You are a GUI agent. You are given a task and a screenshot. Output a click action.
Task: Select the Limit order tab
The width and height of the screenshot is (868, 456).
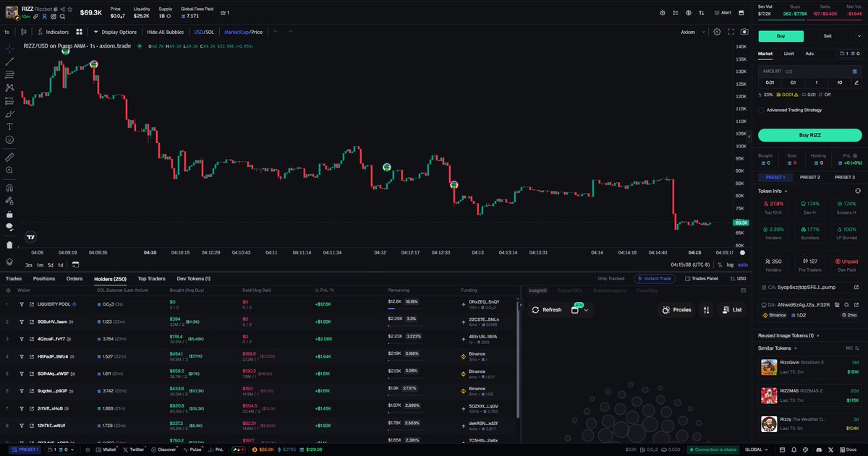pos(789,53)
